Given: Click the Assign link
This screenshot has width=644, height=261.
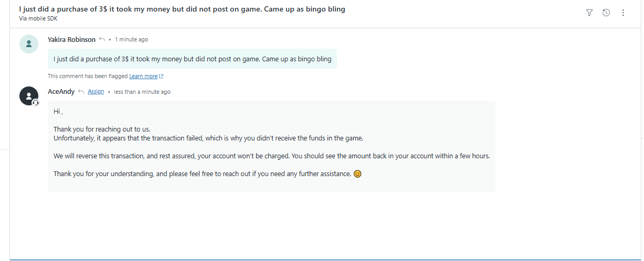Looking at the screenshot, I should [96, 92].
